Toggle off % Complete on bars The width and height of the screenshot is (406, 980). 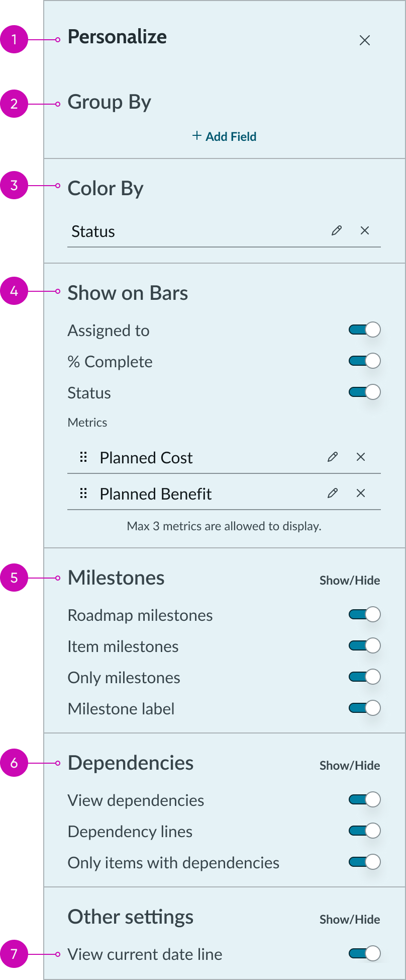click(x=364, y=360)
